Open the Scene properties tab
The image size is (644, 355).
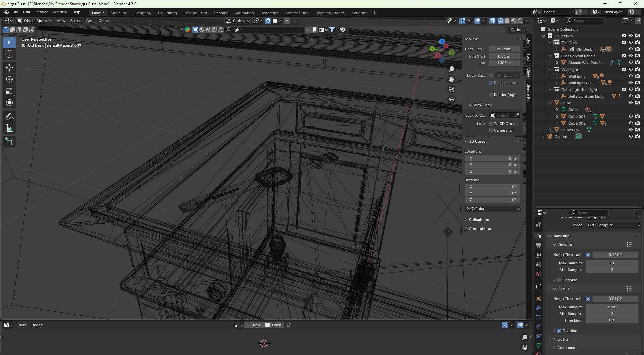tap(538, 265)
